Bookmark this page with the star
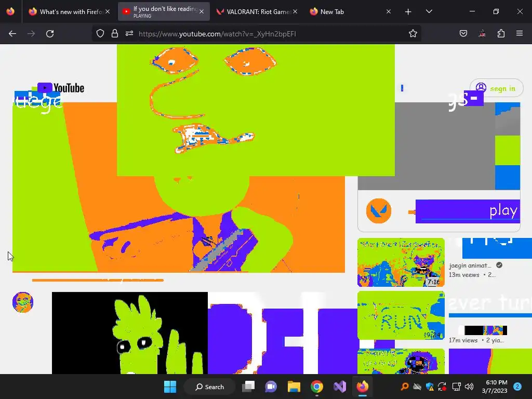This screenshot has width=532, height=399. tap(413, 33)
